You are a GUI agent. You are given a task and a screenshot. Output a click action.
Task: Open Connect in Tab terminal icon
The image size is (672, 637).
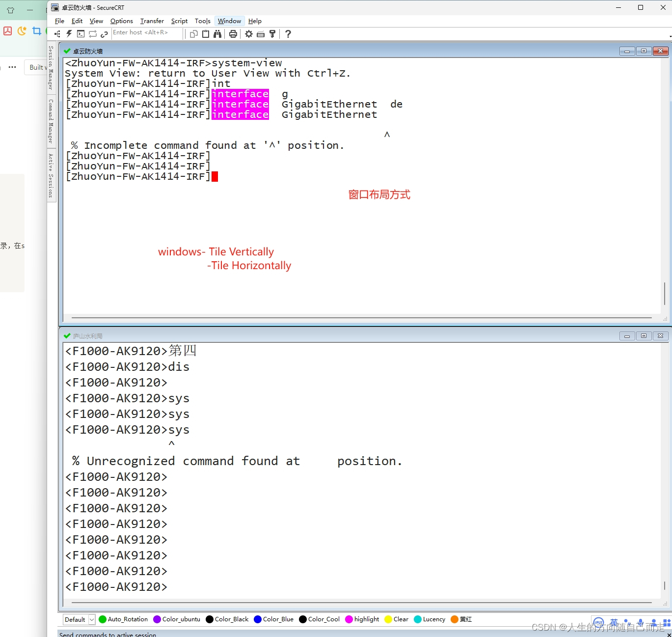click(x=81, y=34)
